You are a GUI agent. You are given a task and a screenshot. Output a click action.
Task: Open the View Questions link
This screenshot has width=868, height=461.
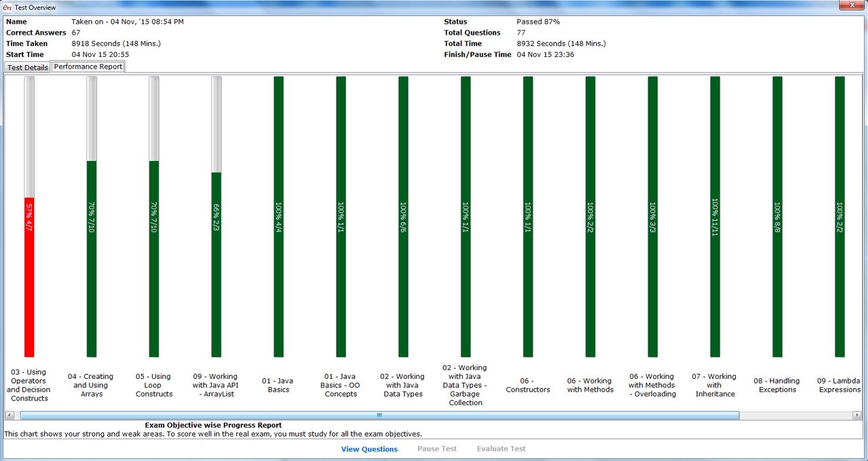[369, 449]
